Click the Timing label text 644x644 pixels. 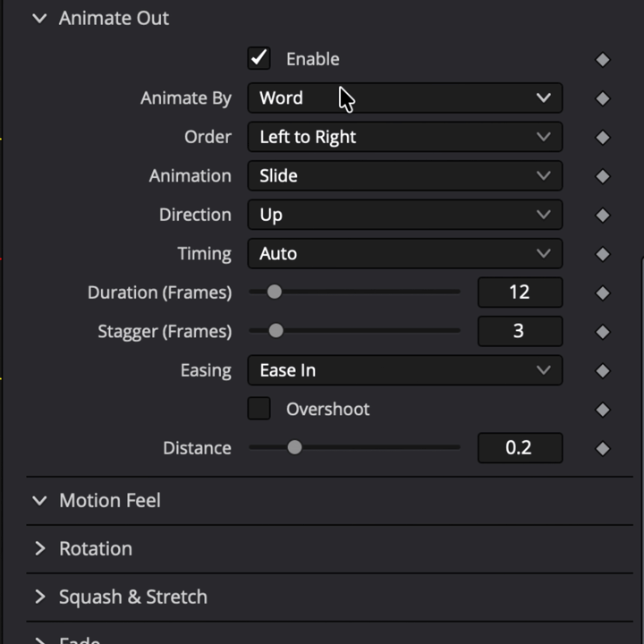coord(205,254)
